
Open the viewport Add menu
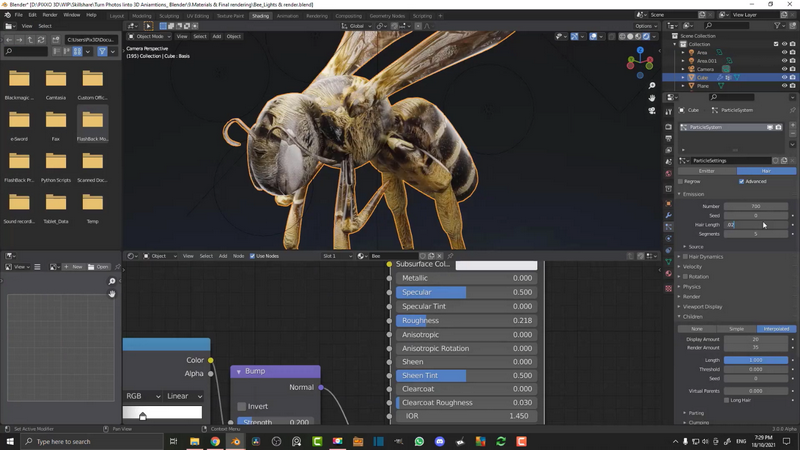[217, 37]
